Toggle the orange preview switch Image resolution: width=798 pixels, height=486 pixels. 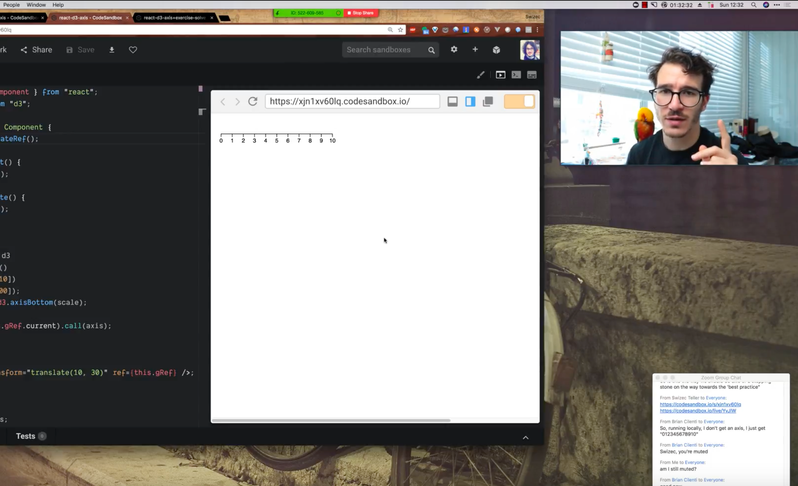point(519,101)
